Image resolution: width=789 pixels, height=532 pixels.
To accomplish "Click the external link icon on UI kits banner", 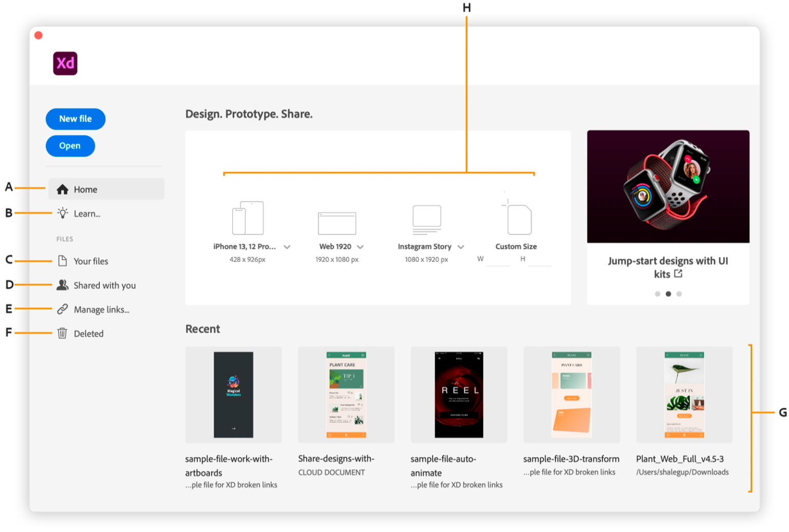I will coord(679,274).
